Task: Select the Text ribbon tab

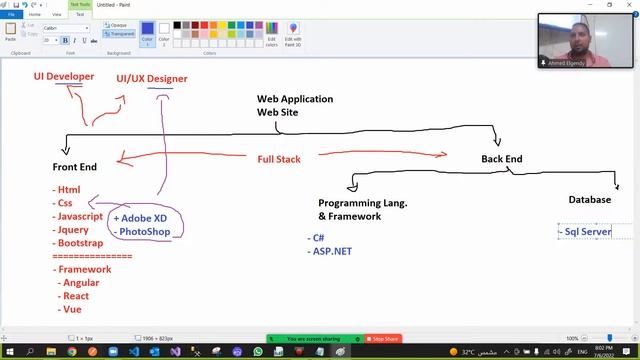Action: tap(80, 14)
